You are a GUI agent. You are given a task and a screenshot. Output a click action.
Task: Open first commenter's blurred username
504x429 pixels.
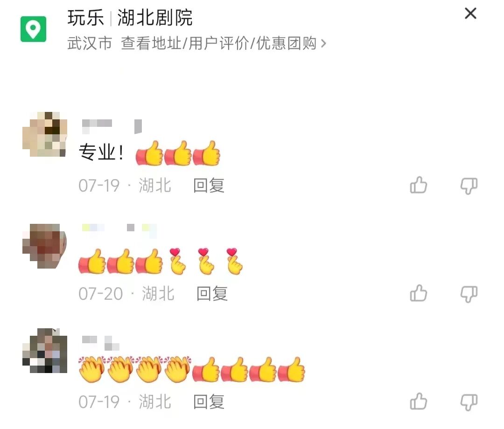[x=112, y=126]
